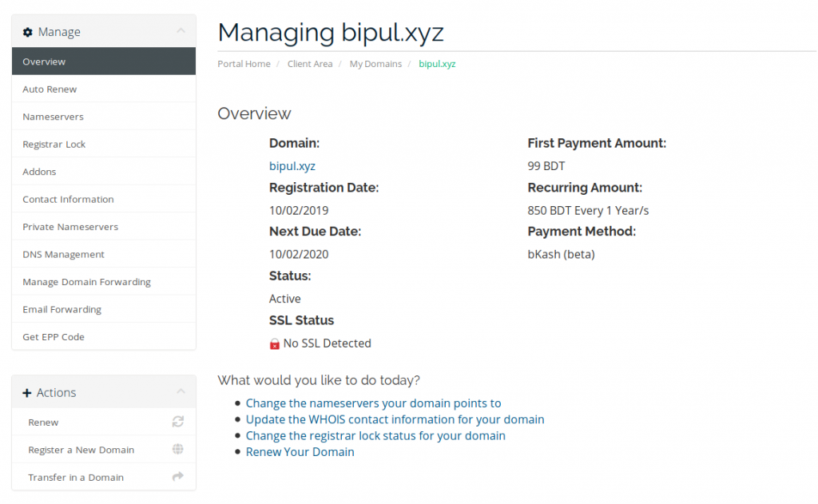818x504 pixels.
Task: Open Get EPP Code page
Action: [x=104, y=337]
